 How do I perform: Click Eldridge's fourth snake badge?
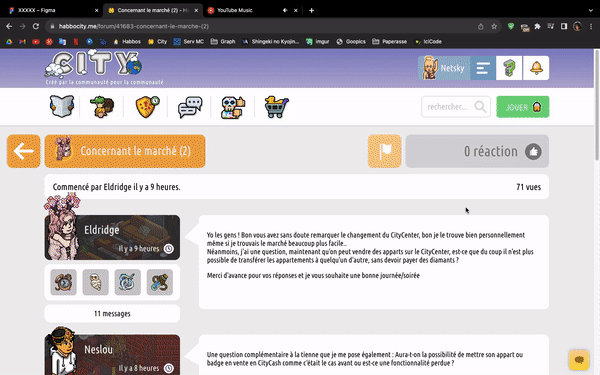pyautogui.click(x=160, y=282)
